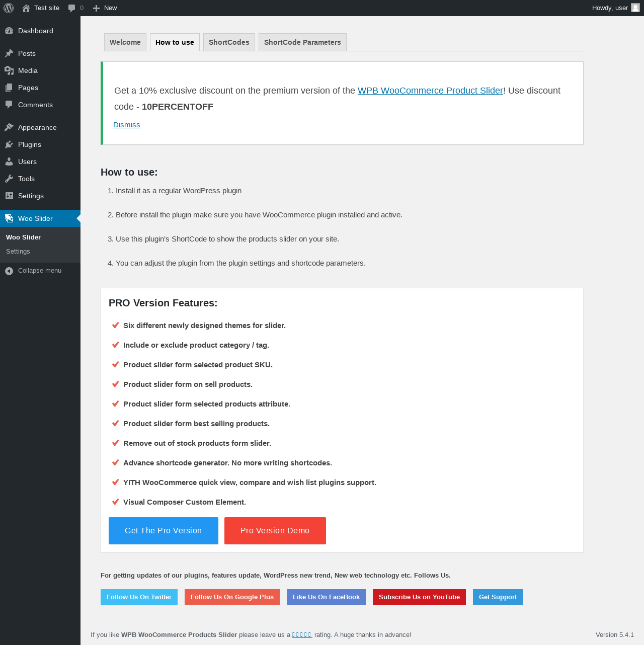Screen dimensions: 644x645
Task: Open the Woo Slider submenu entry
Action: [40, 237]
